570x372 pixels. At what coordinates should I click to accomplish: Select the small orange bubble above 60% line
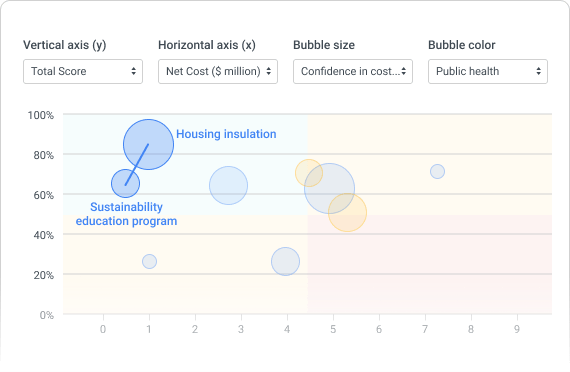coord(309,173)
